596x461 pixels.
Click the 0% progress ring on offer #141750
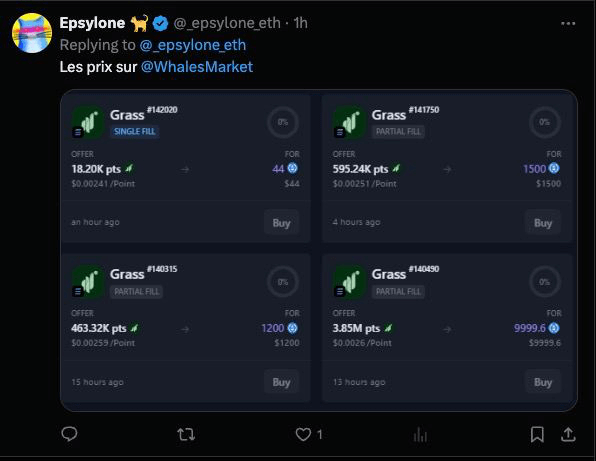[x=544, y=122]
